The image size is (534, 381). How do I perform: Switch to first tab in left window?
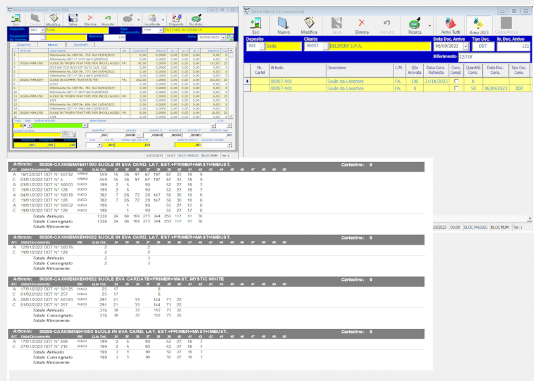[23, 45]
